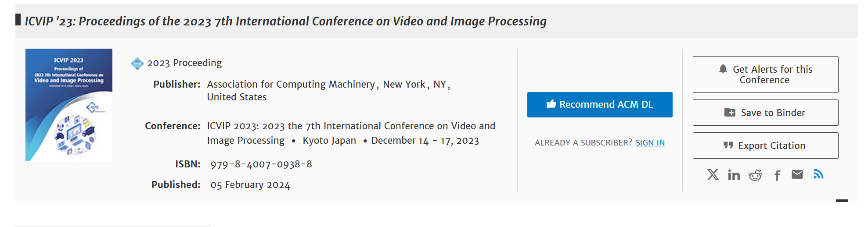Image resolution: width=868 pixels, height=227 pixels.
Task: Click the thumbs-up icon on Recommend button
Action: click(551, 104)
